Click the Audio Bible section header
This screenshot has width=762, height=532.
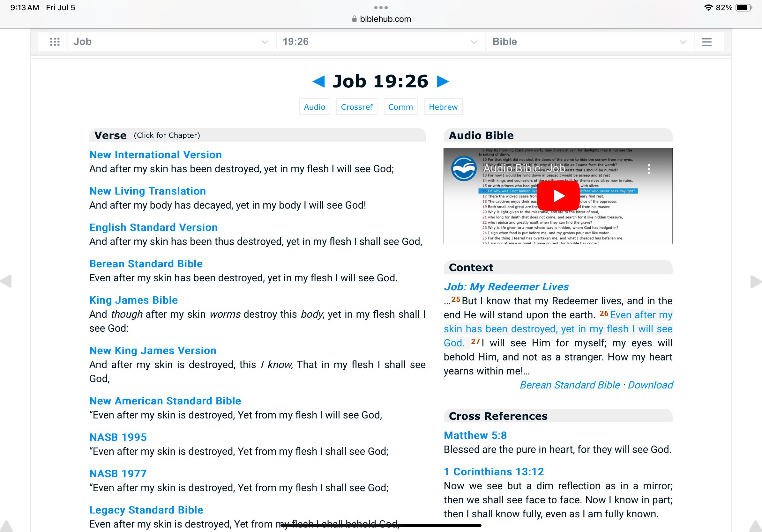click(x=558, y=135)
